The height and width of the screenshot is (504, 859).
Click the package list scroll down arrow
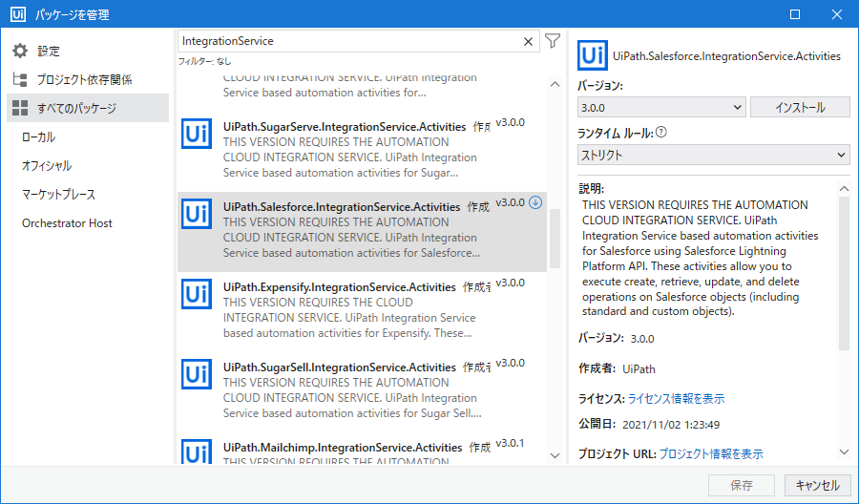click(555, 455)
